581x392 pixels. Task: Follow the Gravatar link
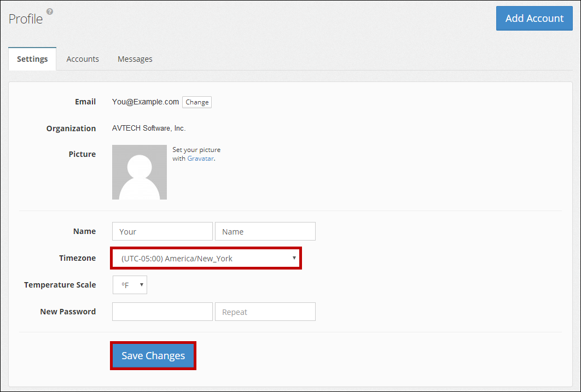[200, 159]
